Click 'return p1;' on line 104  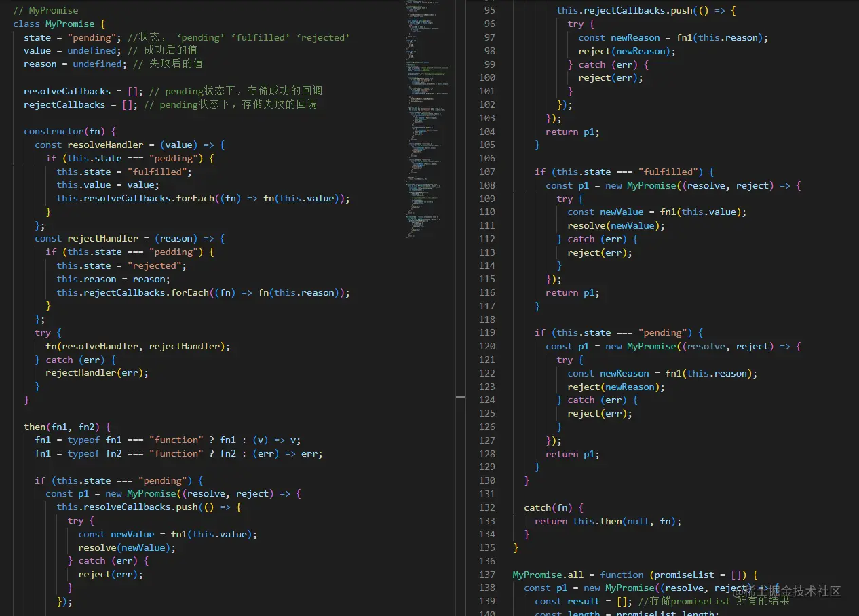coord(573,132)
